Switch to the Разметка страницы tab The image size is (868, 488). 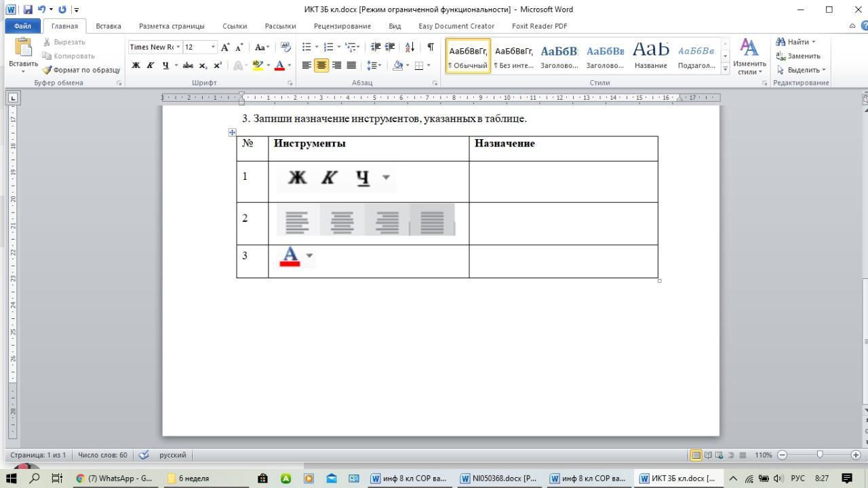pyautogui.click(x=172, y=26)
